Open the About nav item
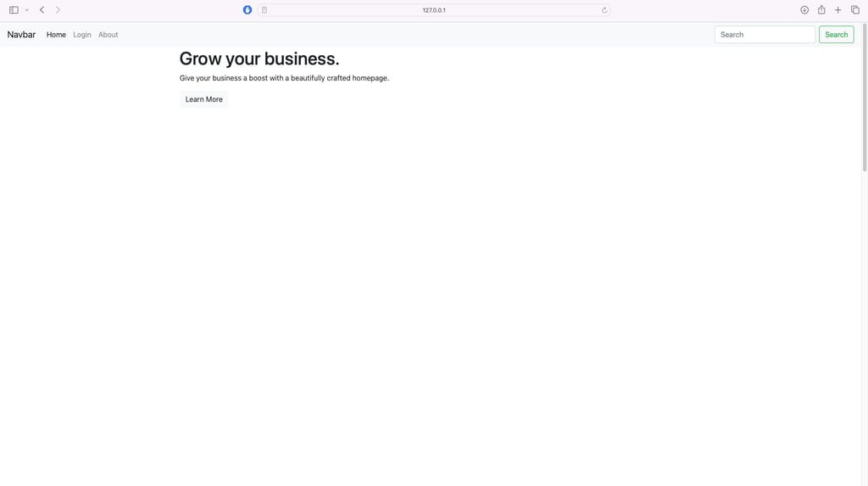The height and width of the screenshot is (486, 868). click(x=108, y=35)
